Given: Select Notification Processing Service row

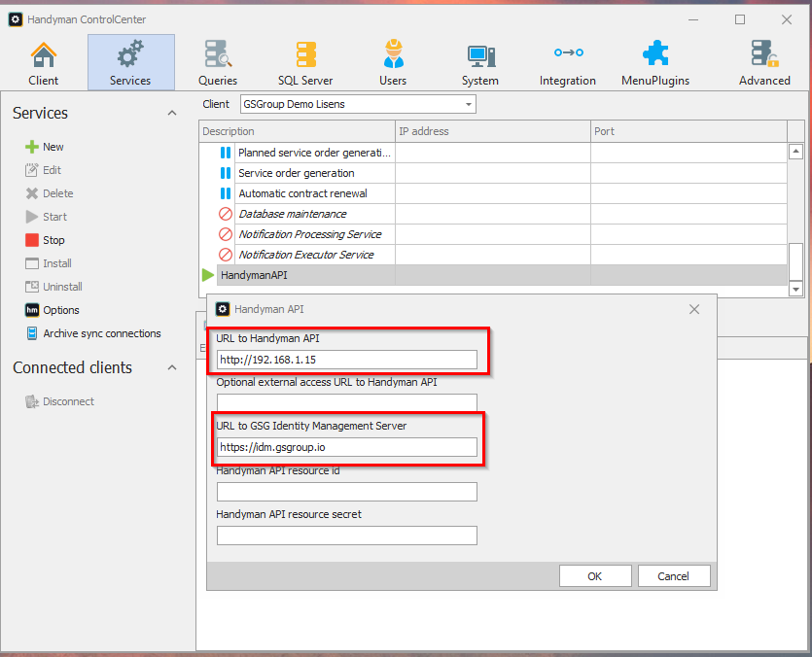Looking at the screenshot, I should click(x=493, y=234).
